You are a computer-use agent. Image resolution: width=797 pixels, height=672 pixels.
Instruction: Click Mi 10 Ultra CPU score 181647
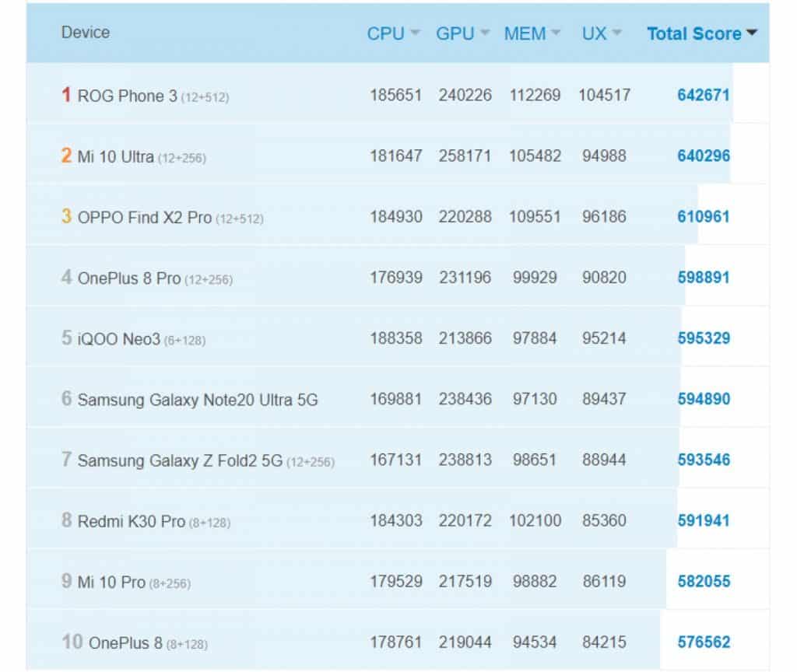[x=396, y=156]
